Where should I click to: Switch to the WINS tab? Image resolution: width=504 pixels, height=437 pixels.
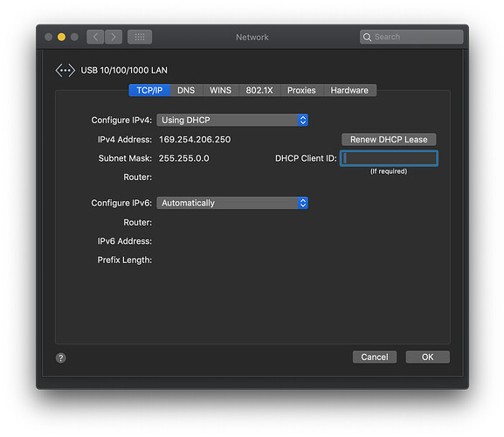[x=220, y=90]
